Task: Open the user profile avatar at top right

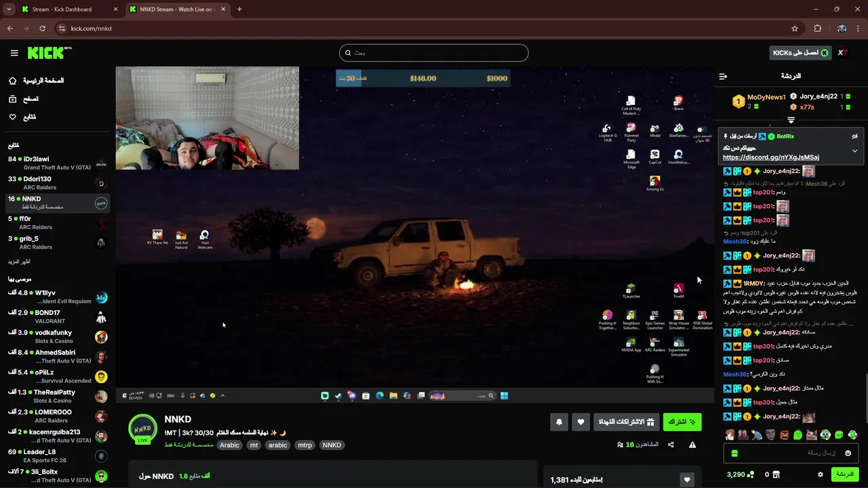Action: click(x=842, y=53)
